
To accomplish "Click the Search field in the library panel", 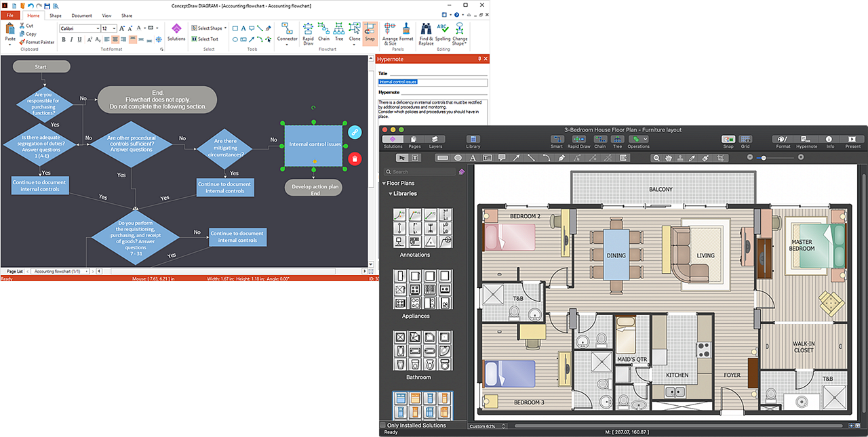I will [420, 172].
